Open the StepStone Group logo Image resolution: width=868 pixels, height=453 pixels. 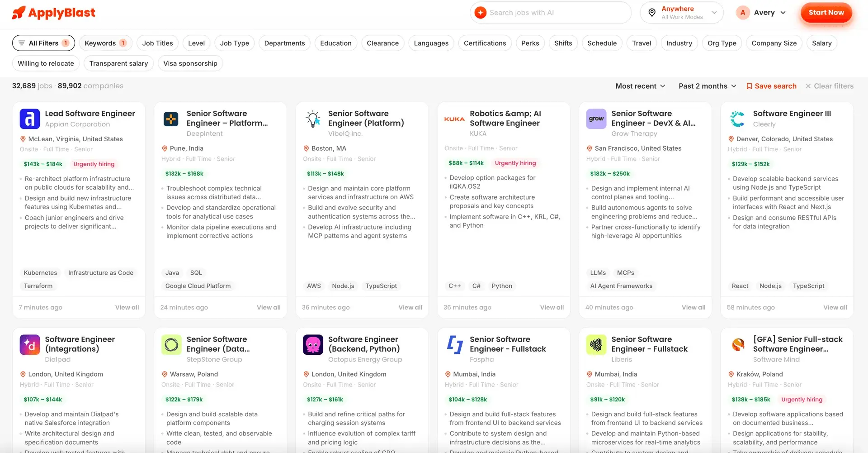point(171,345)
